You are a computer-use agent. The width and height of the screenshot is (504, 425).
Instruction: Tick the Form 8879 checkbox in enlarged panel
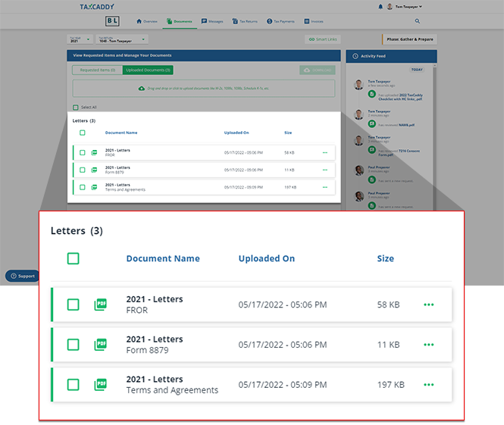pos(73,345)
